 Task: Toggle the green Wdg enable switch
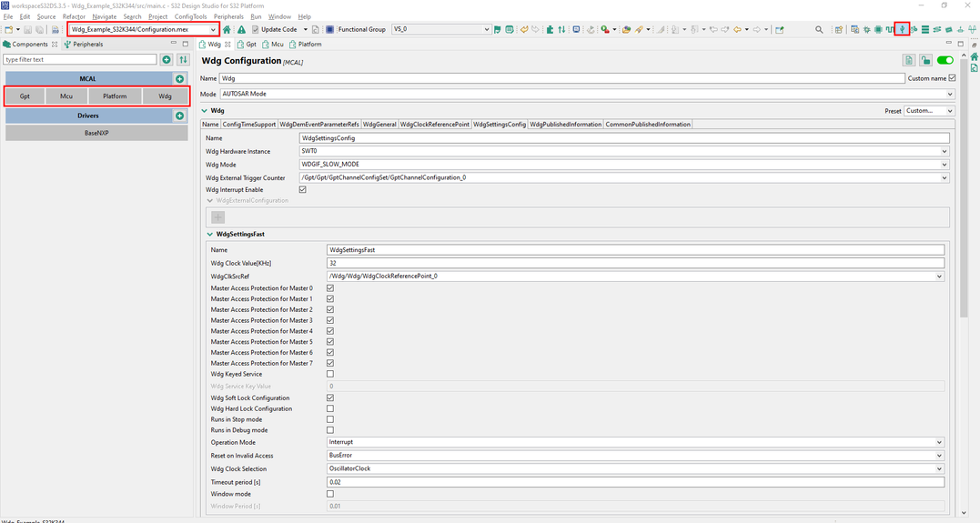pos(945,60)
